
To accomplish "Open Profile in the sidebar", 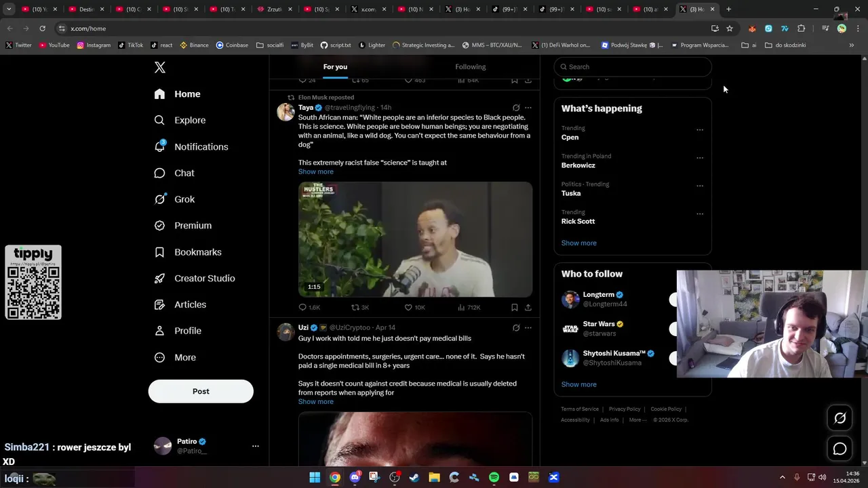I will pyautogui.click(x=178, y=331).
